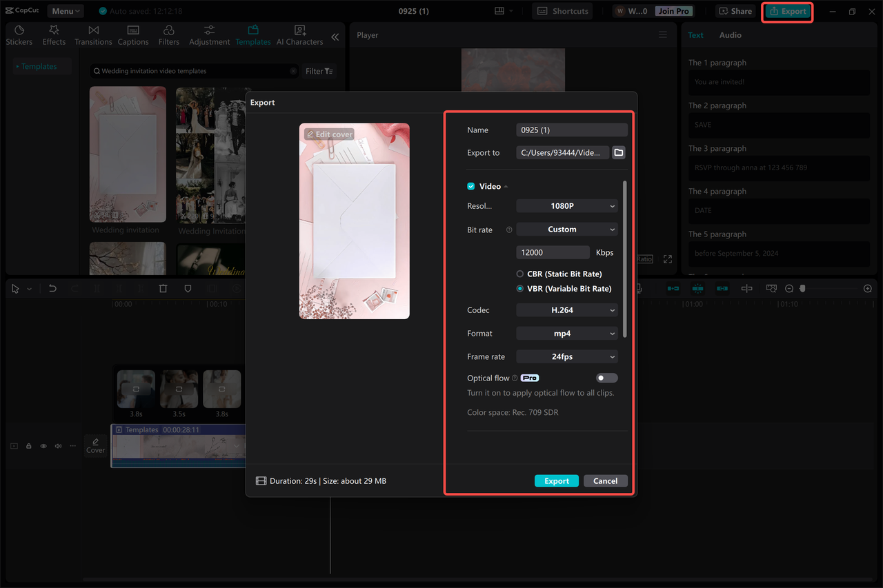Screen dimensions: 883x588
Task: Open the Format dropdown showing mp4
Action: coord(566,333)
